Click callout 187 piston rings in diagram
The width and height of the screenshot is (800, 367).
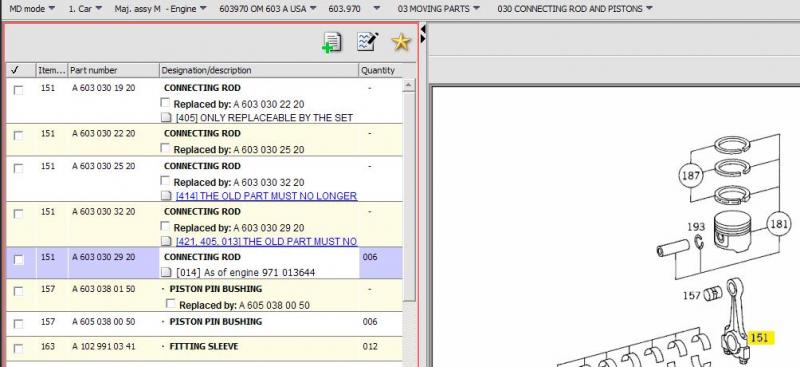pyautogui.click(x=691, y=176)
